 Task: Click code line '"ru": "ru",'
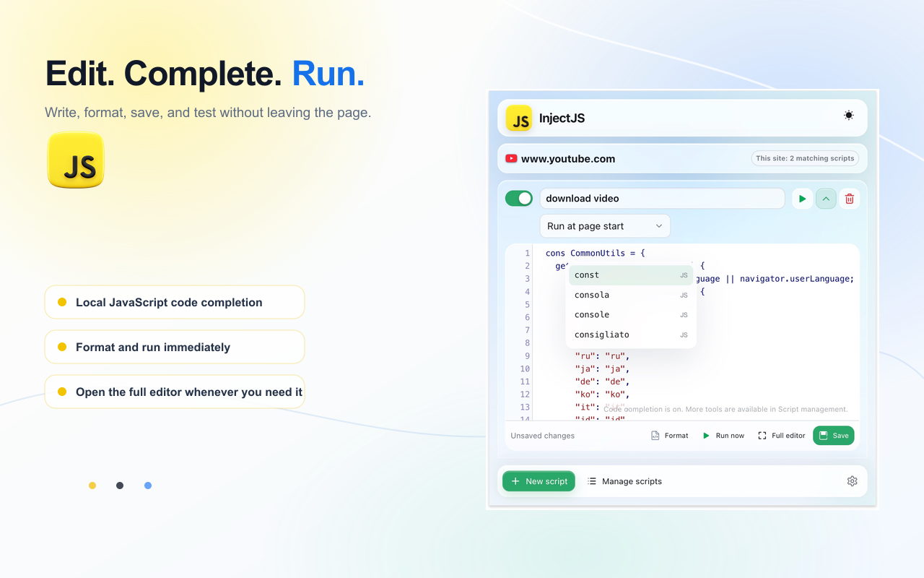click(602, 356)
